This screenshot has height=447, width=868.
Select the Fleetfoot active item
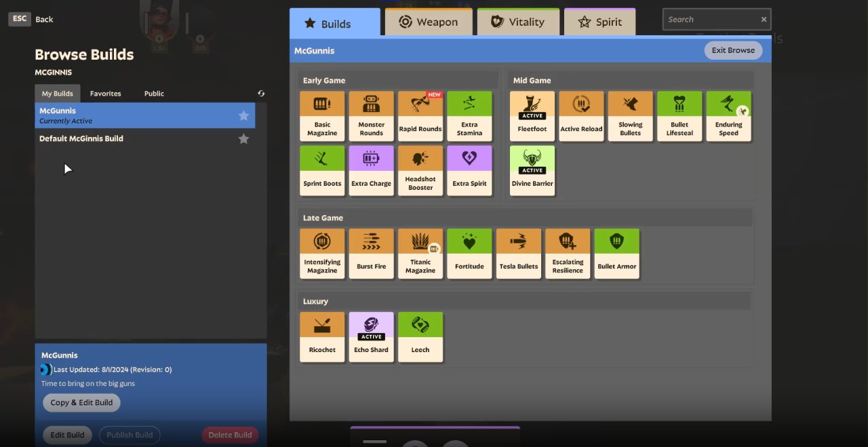click(x=532, y=116)
